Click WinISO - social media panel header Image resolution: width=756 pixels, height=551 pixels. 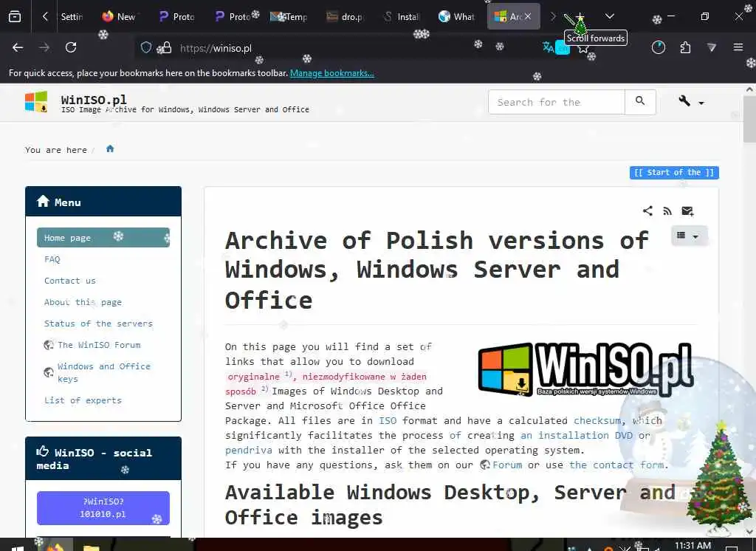click(x=103, y=459)
